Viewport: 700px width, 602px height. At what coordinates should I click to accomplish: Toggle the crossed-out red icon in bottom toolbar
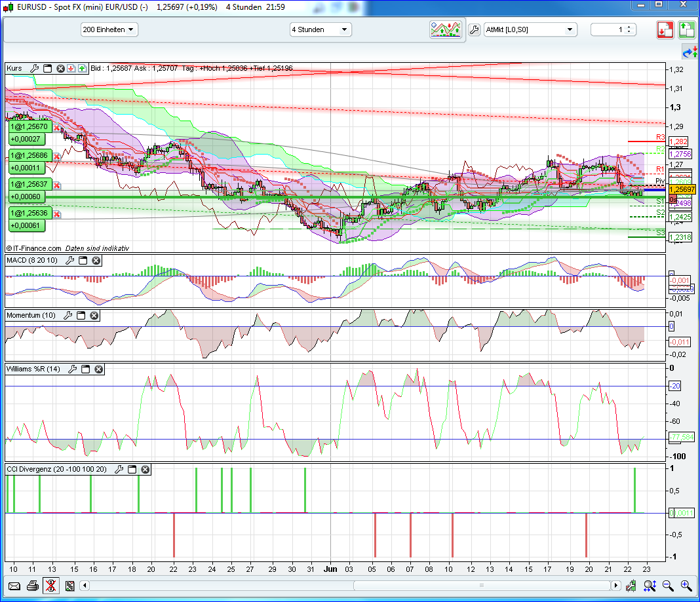(50, 586)
